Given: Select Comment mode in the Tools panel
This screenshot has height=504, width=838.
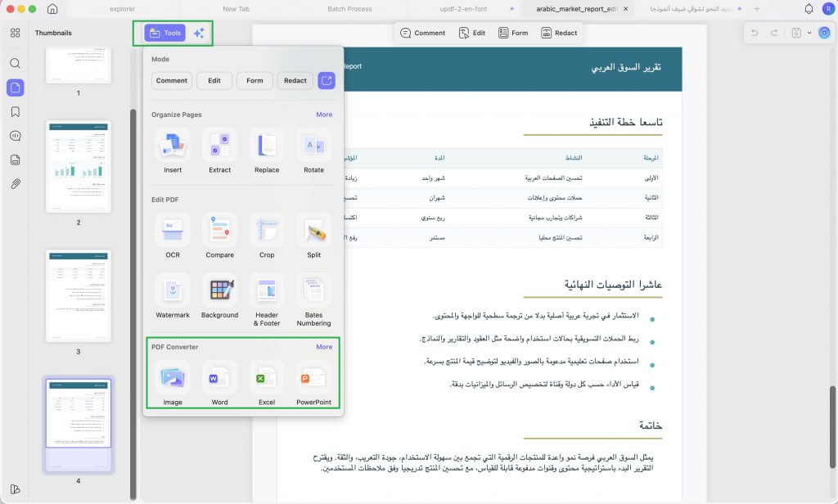Looking at the screenshot, I should (x=172, y=81).
